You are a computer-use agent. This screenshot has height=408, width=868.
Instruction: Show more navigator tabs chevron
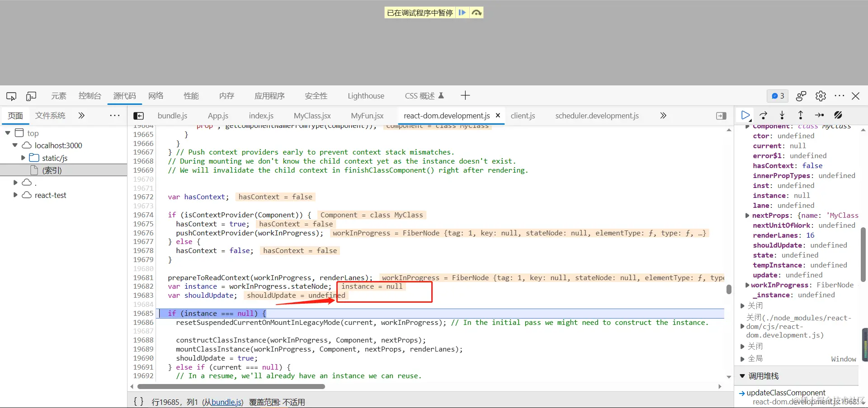(x=81, y=116)
